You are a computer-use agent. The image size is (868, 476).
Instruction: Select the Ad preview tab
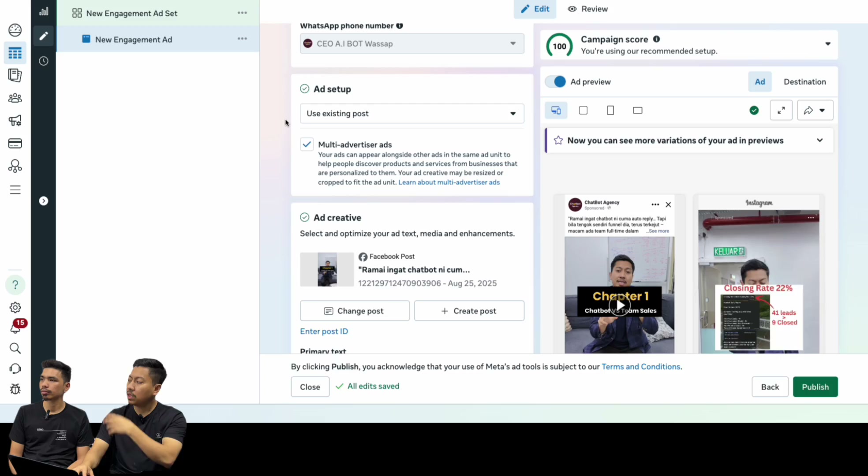pyautogui.click(x=760, y=82)
